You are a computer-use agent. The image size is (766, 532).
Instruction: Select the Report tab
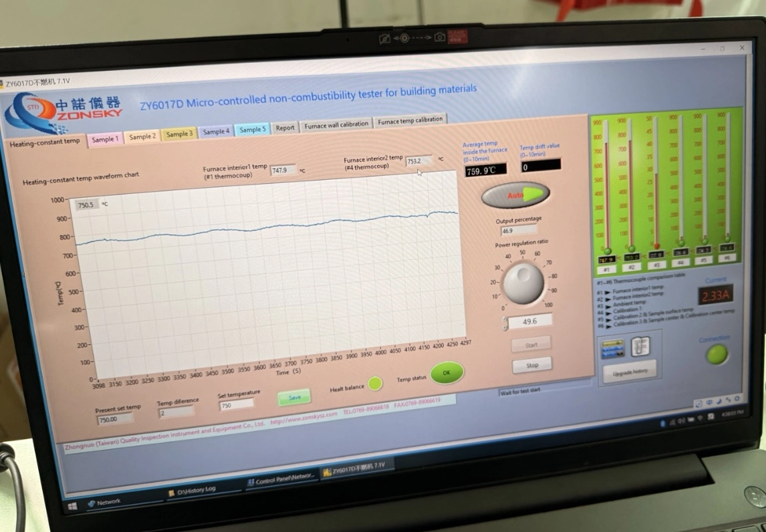285,128
